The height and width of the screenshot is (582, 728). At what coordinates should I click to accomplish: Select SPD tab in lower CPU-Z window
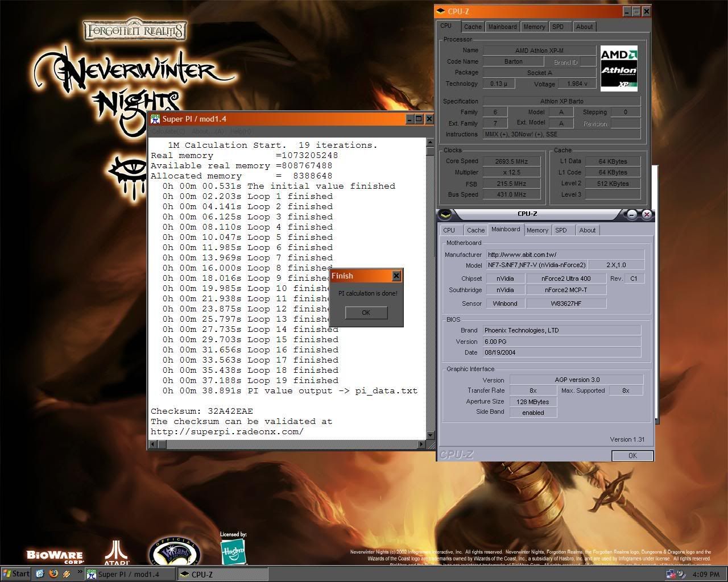561,230
